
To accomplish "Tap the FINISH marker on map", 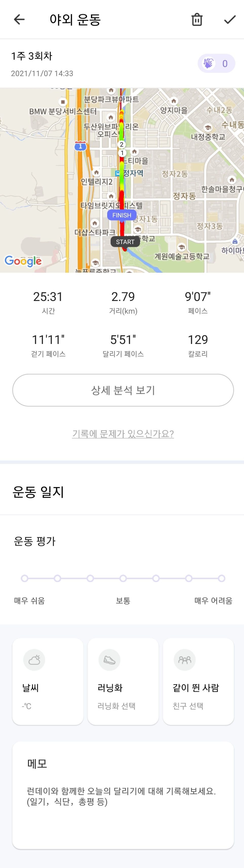I will click(122, 215).
